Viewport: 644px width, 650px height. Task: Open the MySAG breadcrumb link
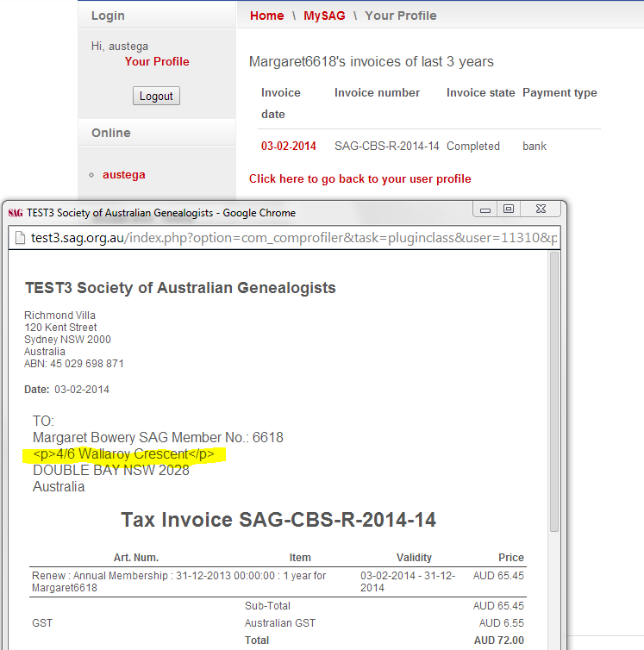pyautogui.click(x=324, y=16)
